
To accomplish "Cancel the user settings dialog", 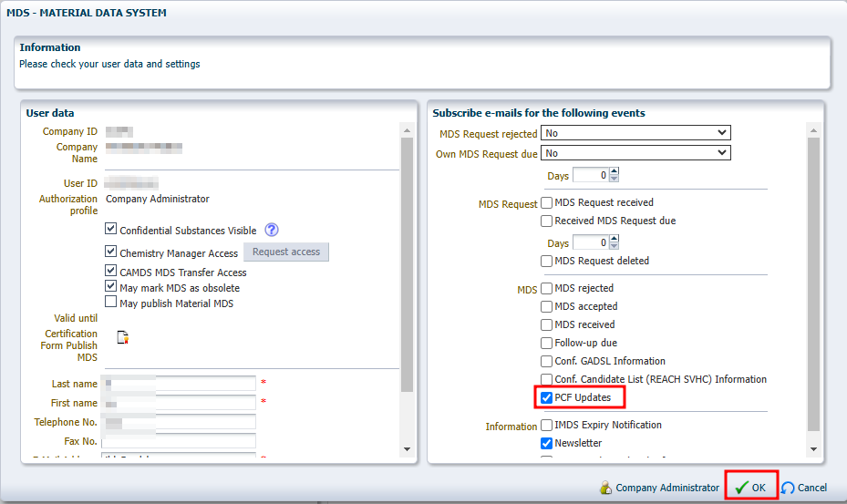I will 804,488.
